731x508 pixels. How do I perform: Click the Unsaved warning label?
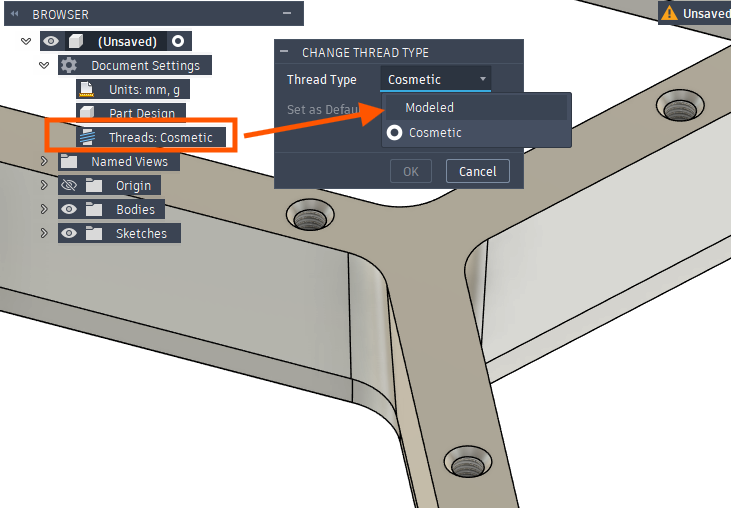707,14
